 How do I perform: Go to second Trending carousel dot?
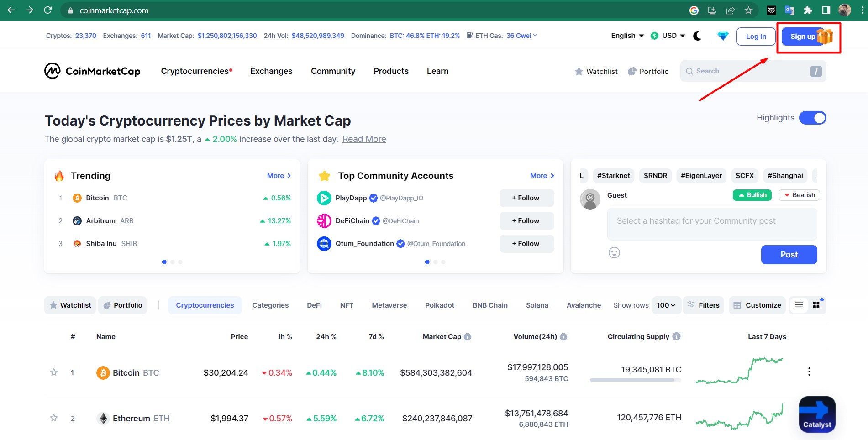[172, 262]
